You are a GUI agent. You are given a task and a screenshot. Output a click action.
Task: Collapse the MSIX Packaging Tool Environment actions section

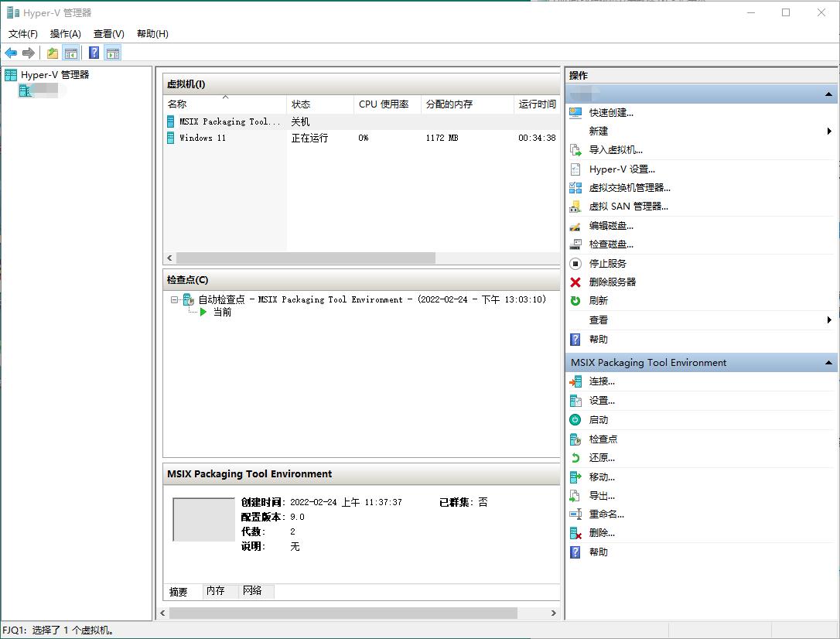click(x=828, y=363)
